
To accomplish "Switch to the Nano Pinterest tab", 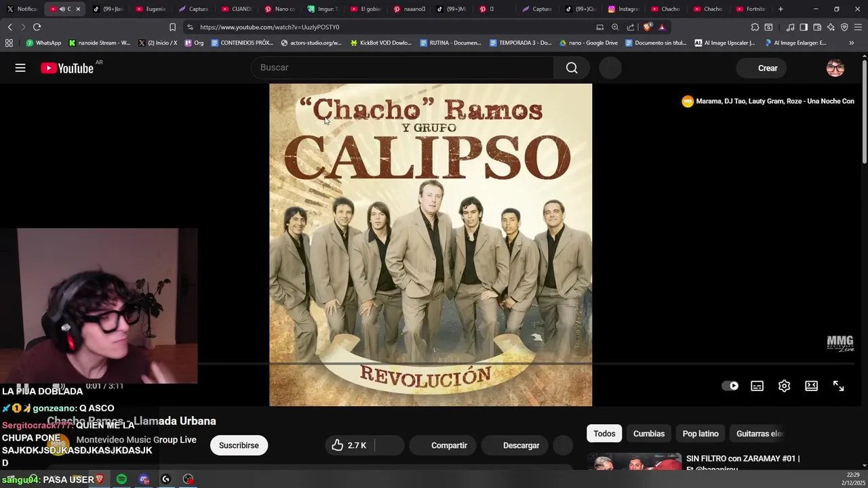I will [280, 9].
